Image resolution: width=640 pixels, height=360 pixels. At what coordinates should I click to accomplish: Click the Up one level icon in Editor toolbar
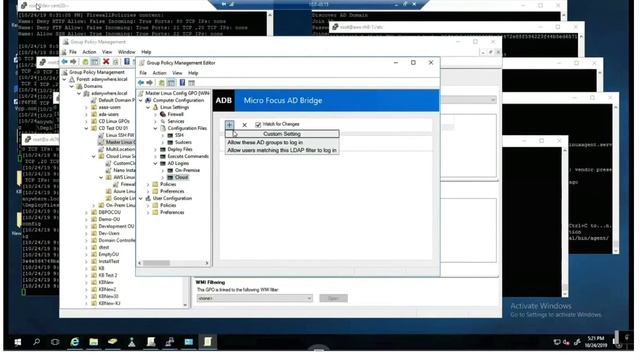click(x=162, y=83)
